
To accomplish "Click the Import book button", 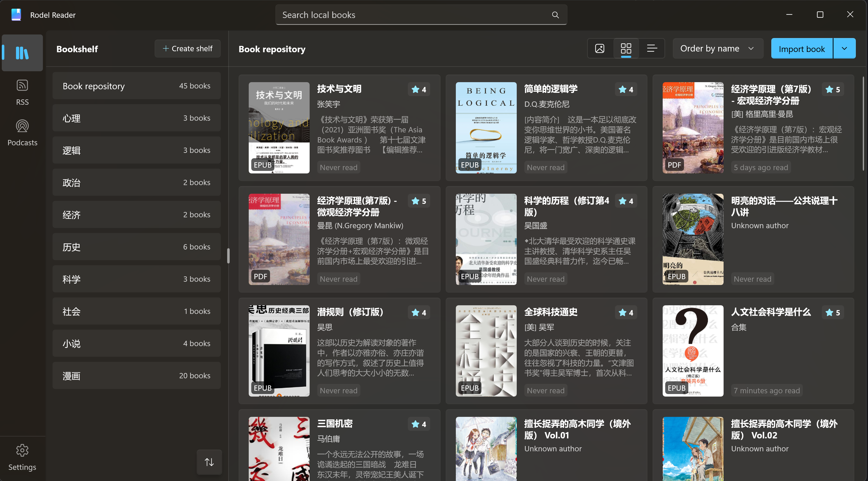I will coord(802,48).
